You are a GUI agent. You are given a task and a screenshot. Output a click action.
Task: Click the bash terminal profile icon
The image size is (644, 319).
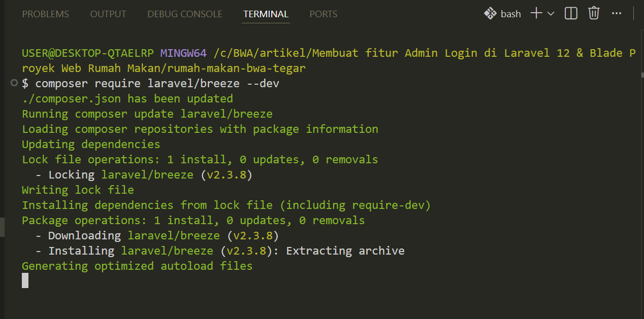[490, 14]
